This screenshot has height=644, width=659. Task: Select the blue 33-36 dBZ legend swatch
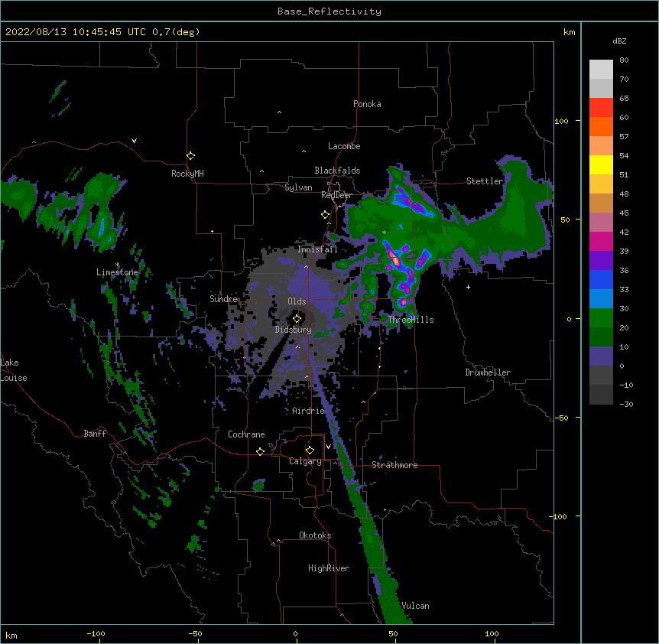pos(601,279)
